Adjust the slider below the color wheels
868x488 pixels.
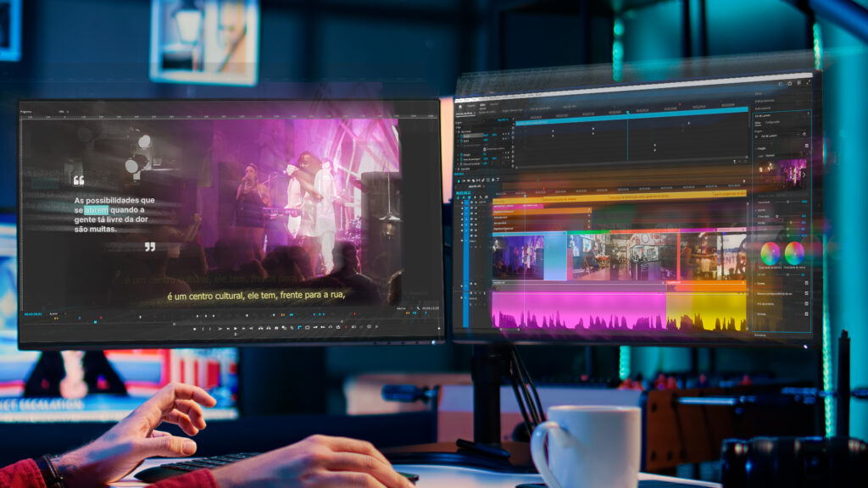(787, 274)
